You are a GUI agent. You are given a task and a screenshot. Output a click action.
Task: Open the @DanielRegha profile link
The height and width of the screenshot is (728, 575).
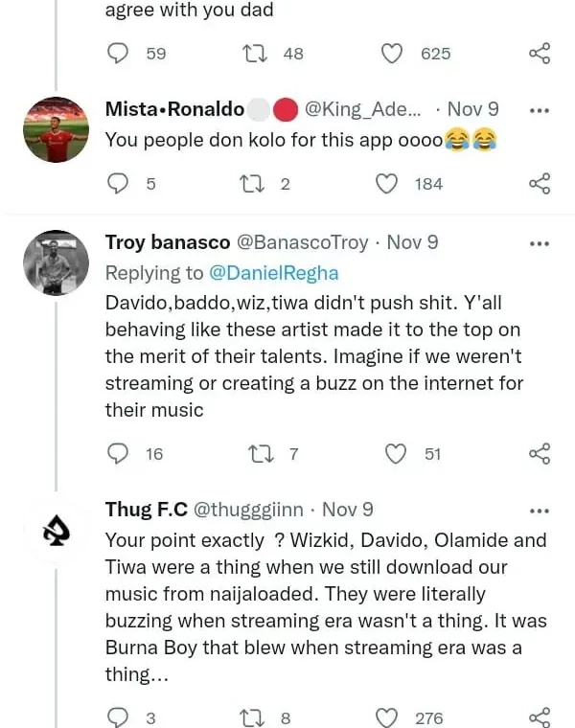(273, 273)
